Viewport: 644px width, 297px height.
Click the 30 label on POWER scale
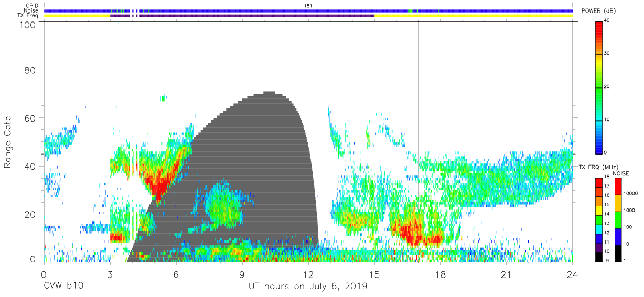point(608,54)
